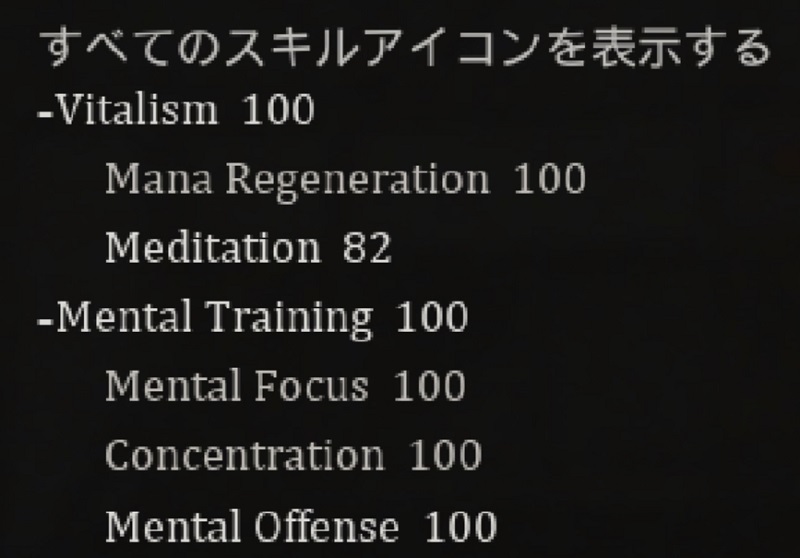
Task: Select the Mental Focus skill name
Action: (x=236, y=386)
